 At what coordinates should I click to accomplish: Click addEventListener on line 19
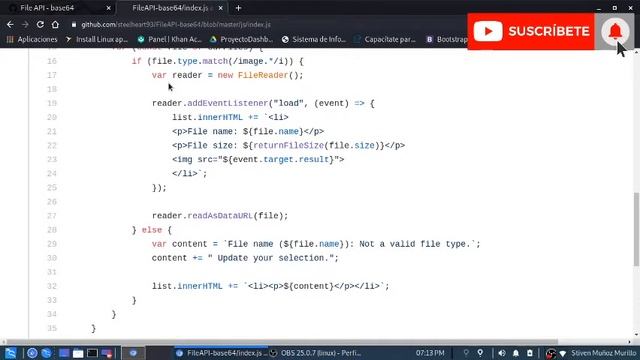tap(227, 103)
